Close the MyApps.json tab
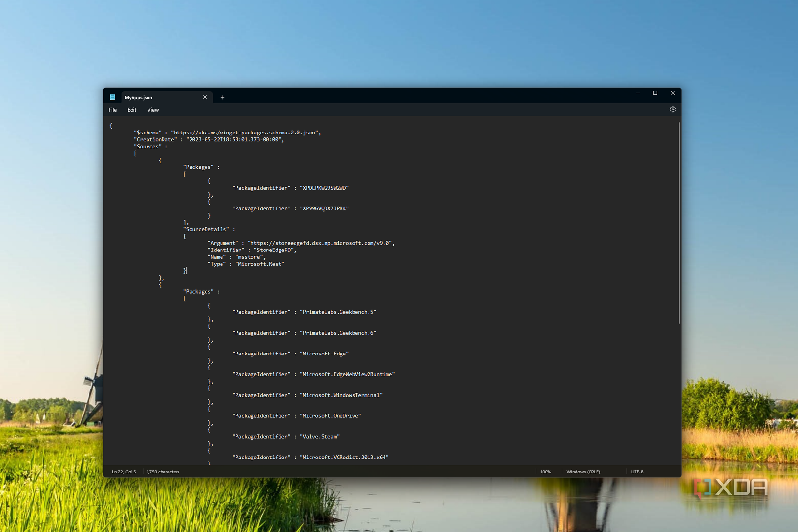 pyautogui.click(x=205, y=97)
